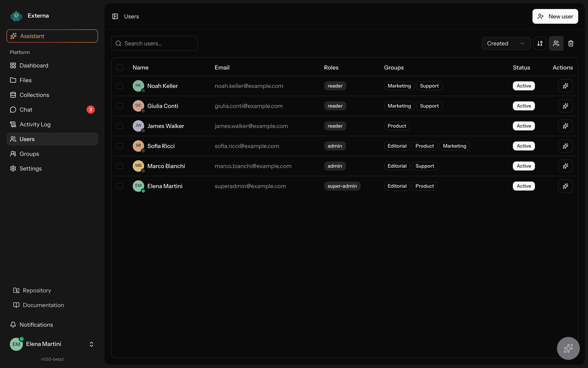Click the Name column header
Image resolution: width=588 pixels, height=368 pixels.
point(140,67)
